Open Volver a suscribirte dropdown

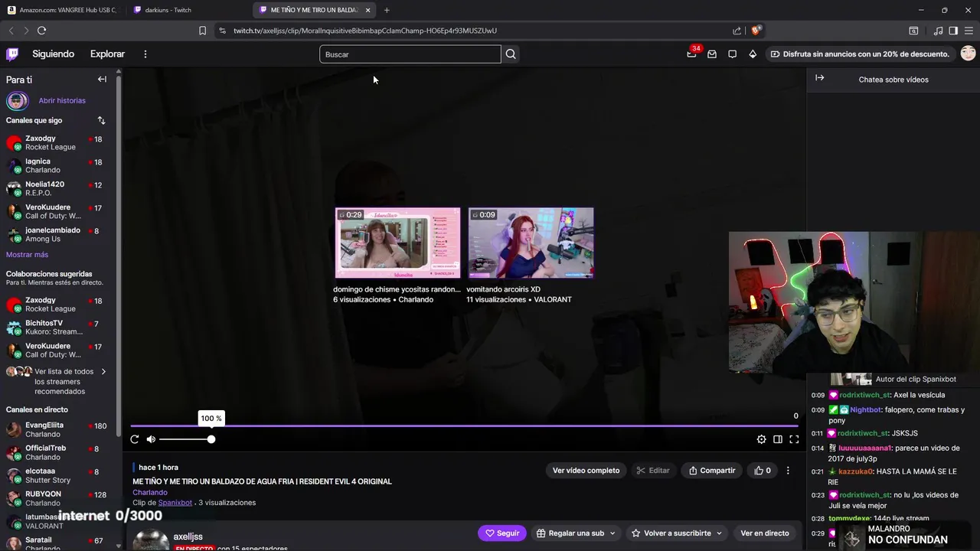(677, 533)
